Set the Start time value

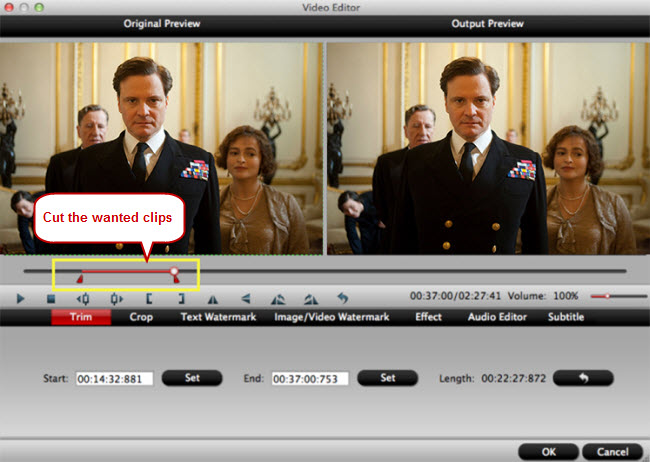192,378
